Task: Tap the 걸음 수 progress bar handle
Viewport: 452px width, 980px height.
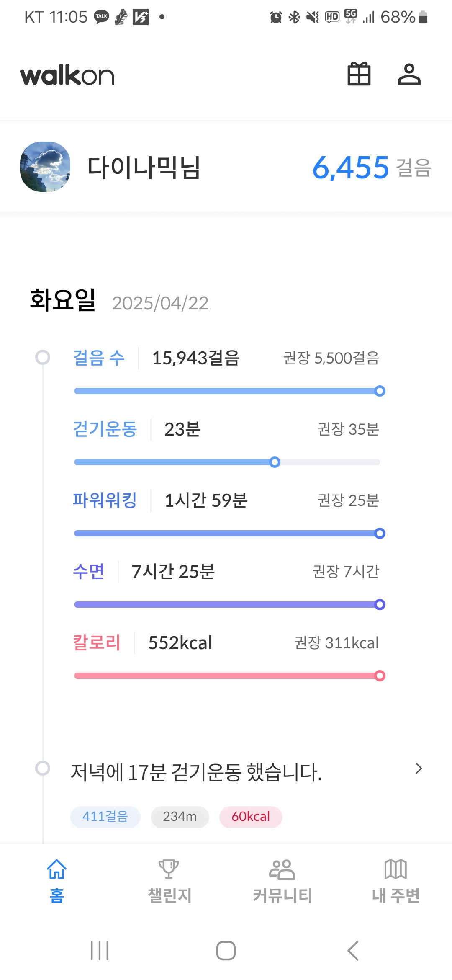Action: pyautogui.click(x=380, y=391)
